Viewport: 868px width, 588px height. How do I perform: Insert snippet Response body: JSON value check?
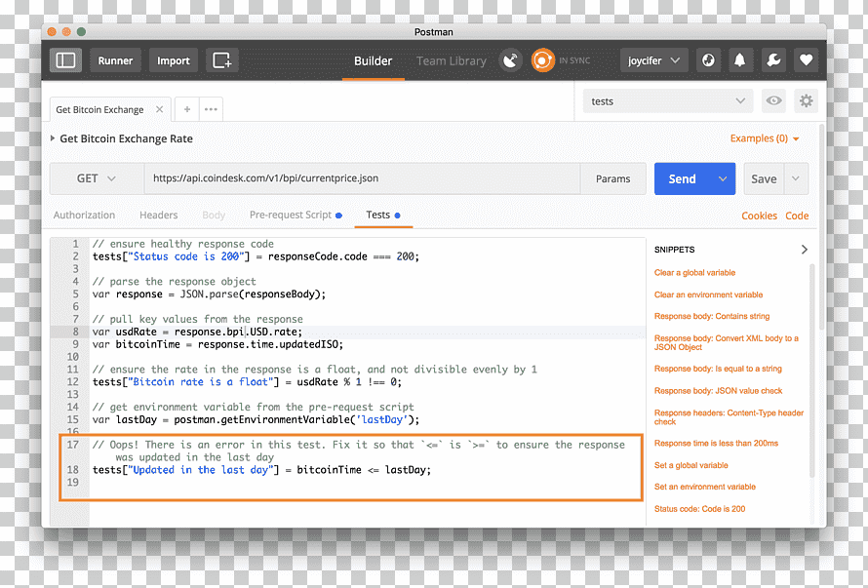(x=718, y=391)
